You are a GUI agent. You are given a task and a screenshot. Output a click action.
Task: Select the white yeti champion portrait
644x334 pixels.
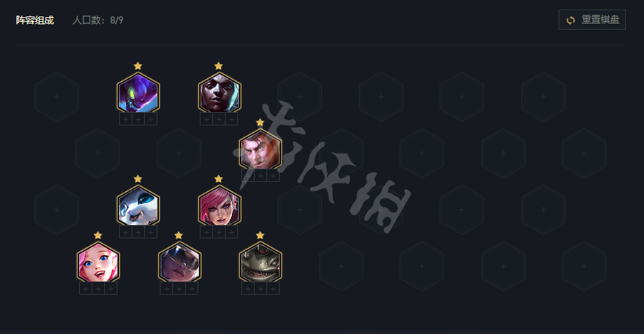coord(138,206)
